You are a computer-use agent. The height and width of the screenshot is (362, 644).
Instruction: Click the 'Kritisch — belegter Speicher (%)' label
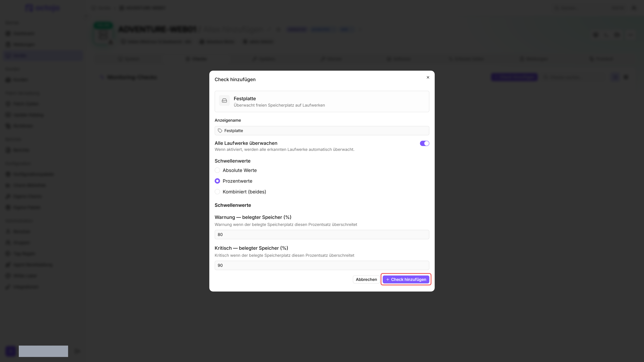(251, 248)
